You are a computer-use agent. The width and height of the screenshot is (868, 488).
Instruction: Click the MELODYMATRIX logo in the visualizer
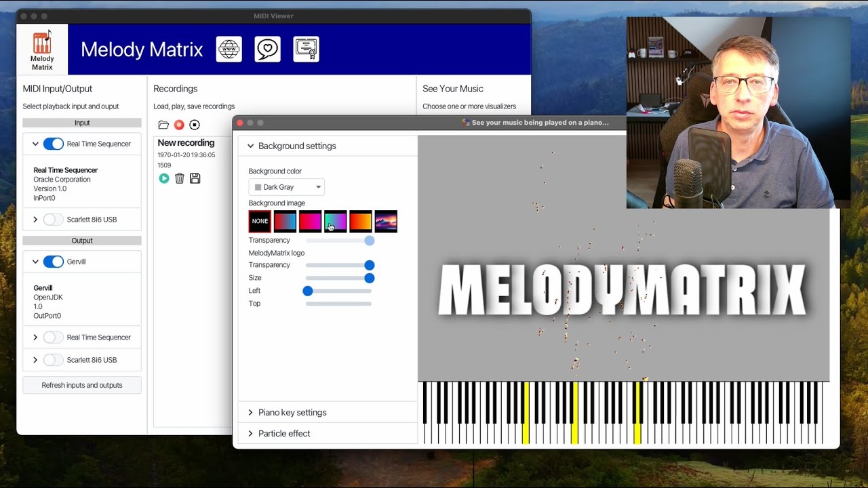click(x=623, y=290)
